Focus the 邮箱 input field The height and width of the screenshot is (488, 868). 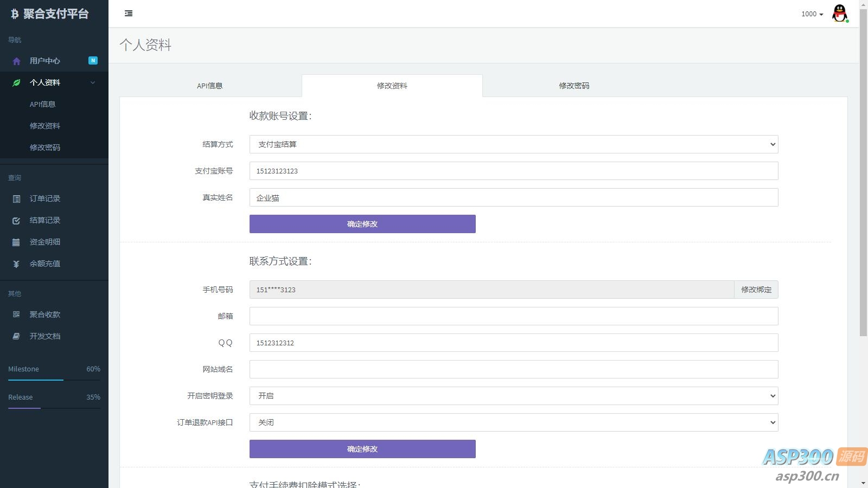pyautogui.click(x=513, y=316)
